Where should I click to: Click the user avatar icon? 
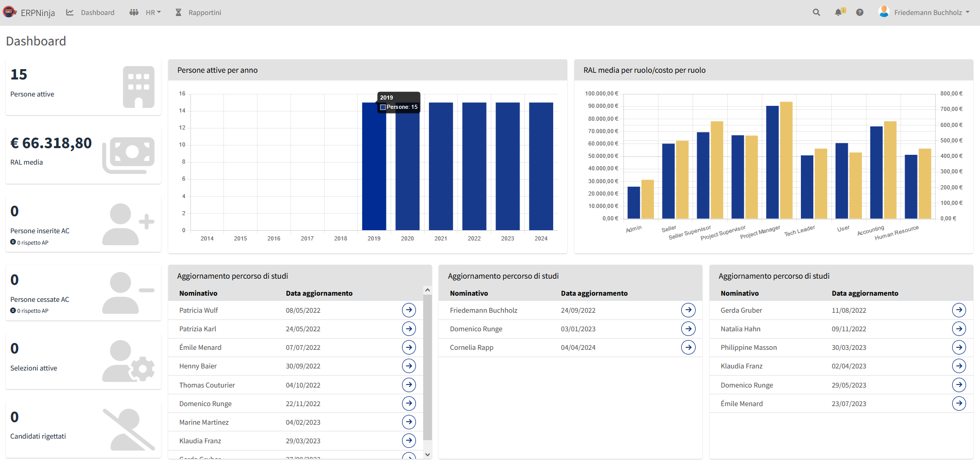click(x=884, y=12)
